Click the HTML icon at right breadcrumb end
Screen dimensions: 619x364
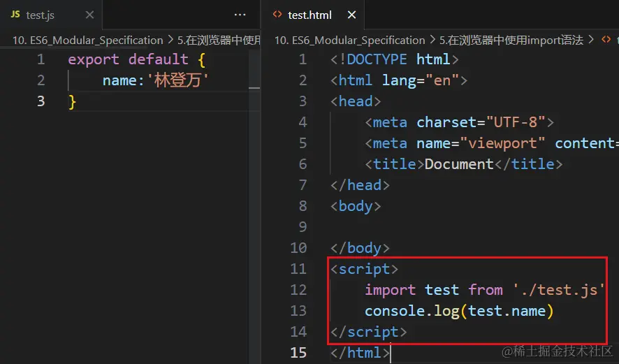pos(606,40)
